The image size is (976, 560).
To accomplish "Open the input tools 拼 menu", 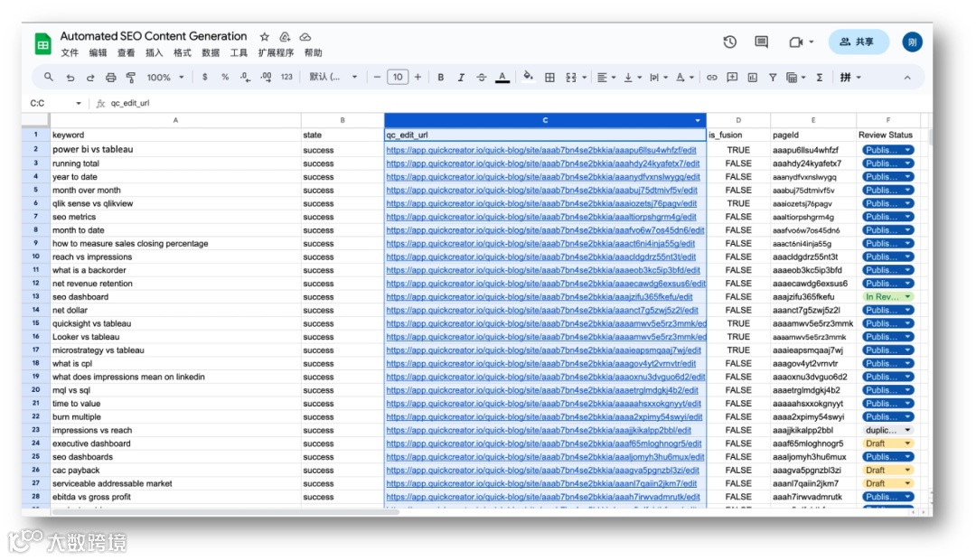I will point(850,77).
